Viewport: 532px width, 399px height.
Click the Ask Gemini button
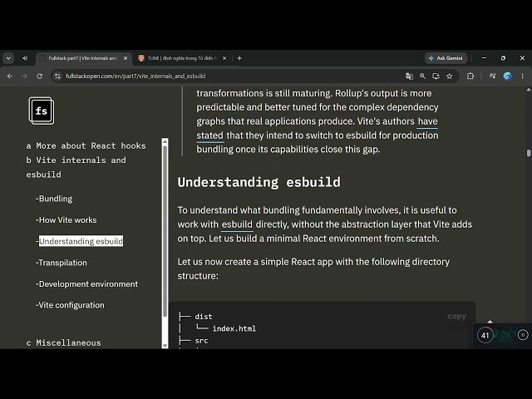446,58
